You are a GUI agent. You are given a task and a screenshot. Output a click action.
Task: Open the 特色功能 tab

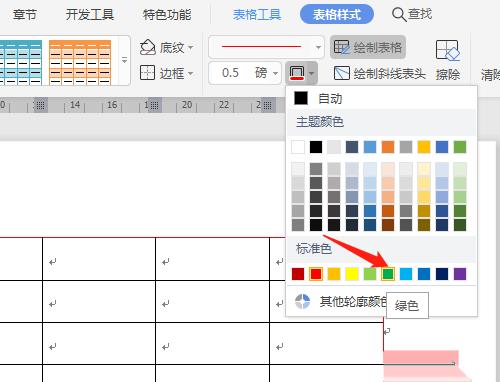[167, 15]
